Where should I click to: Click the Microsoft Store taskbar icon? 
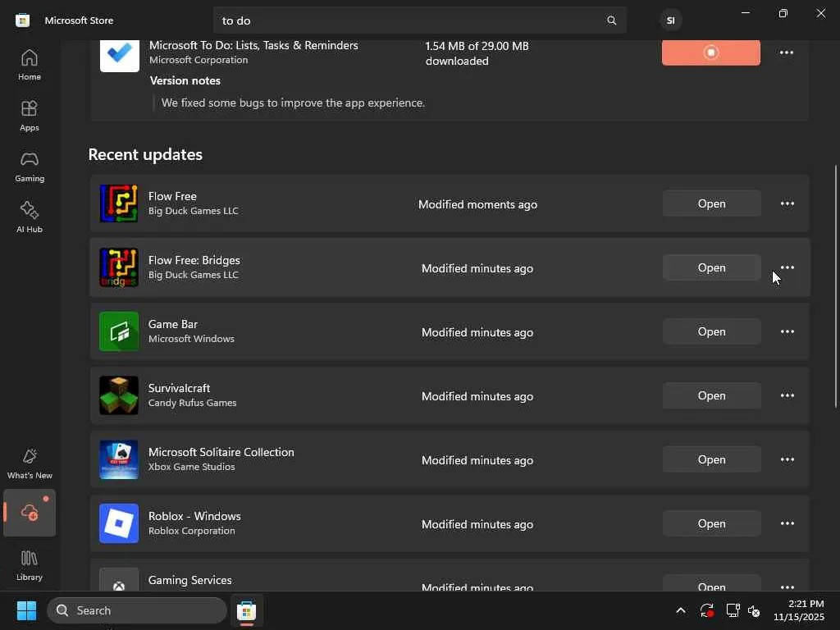pyautogui.click(x=246, y=610)
